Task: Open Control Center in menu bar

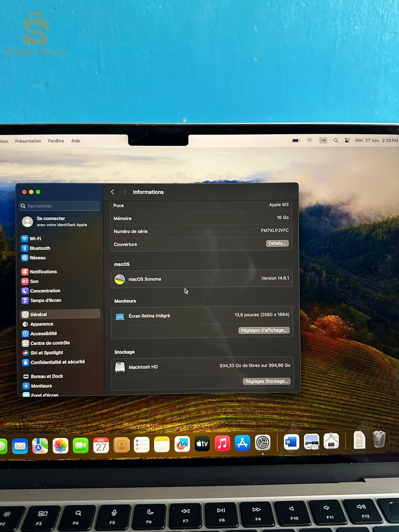Action: (x=347, y=140)
